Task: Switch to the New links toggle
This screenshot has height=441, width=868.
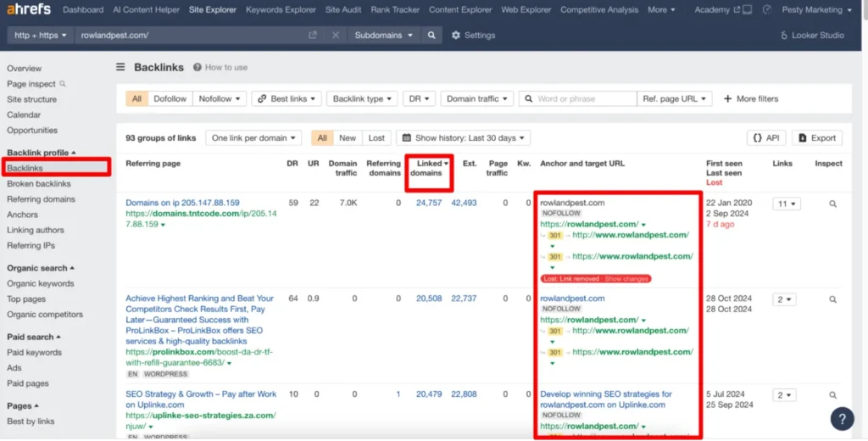Action: [348, 137]
